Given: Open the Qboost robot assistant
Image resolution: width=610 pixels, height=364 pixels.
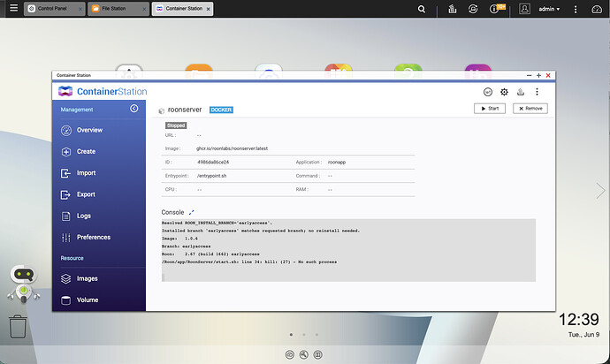Looking at the screenshot, I should pyautogui.click(x=23, y=284).
